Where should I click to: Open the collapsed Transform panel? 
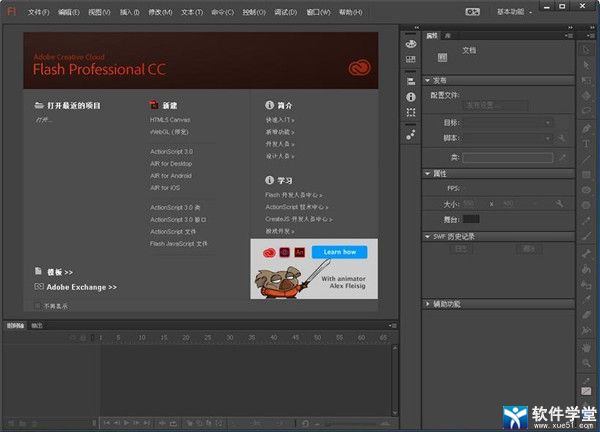[411, 112]
